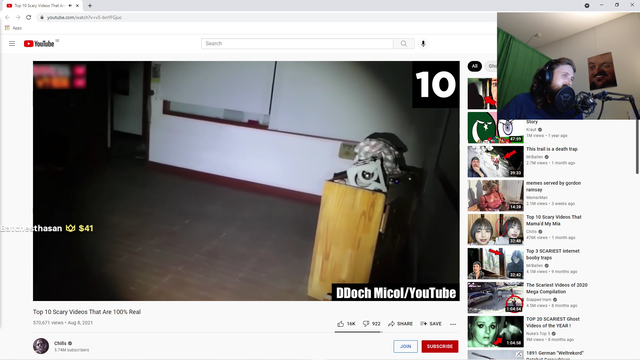The image size is (640, 360).
Task: Select the All filter chip
Action: [474, 66]
